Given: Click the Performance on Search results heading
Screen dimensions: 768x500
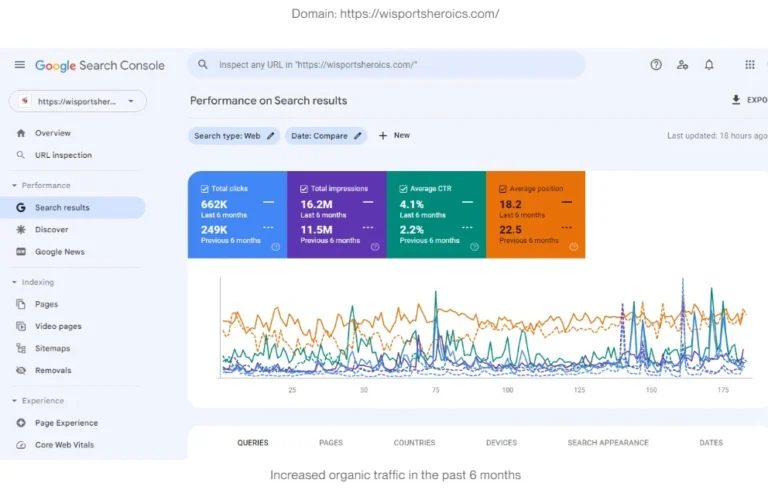Looking at the screenshot, I should tap(268, 100).
